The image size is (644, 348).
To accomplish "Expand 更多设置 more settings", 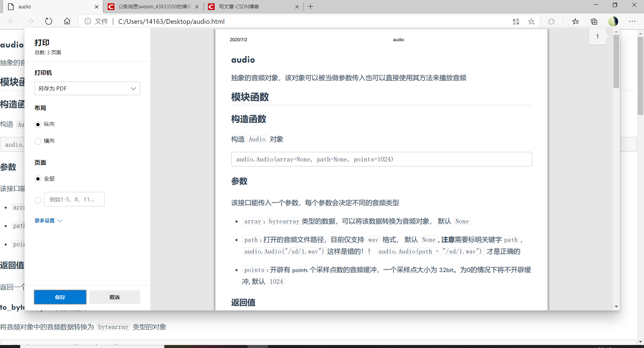I will [x=48, y=221].
